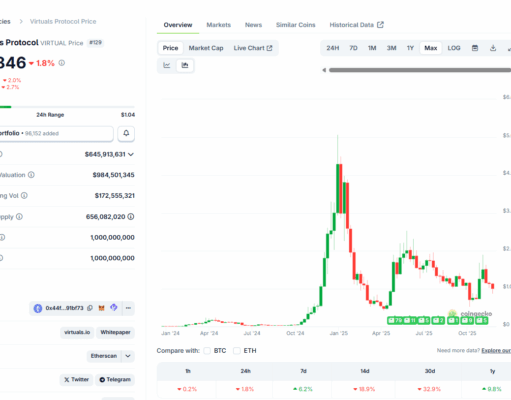Click the 7d 6.2% change value

pos(303,389)
